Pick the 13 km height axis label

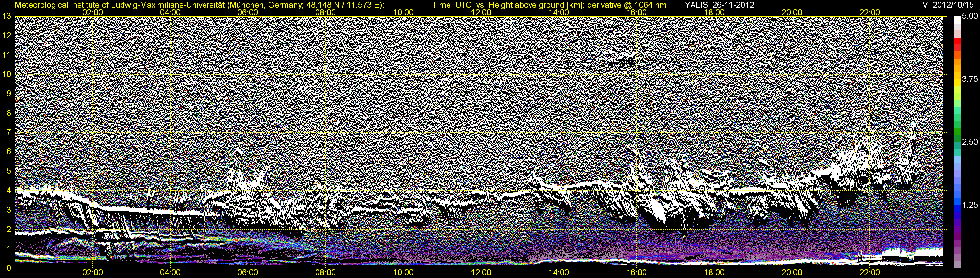pos(8,16)
